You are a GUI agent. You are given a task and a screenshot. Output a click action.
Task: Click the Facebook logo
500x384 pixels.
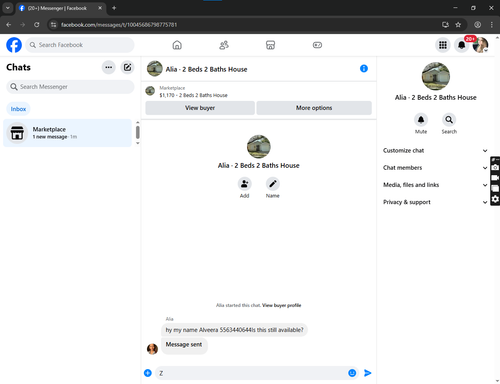[14, 45]
